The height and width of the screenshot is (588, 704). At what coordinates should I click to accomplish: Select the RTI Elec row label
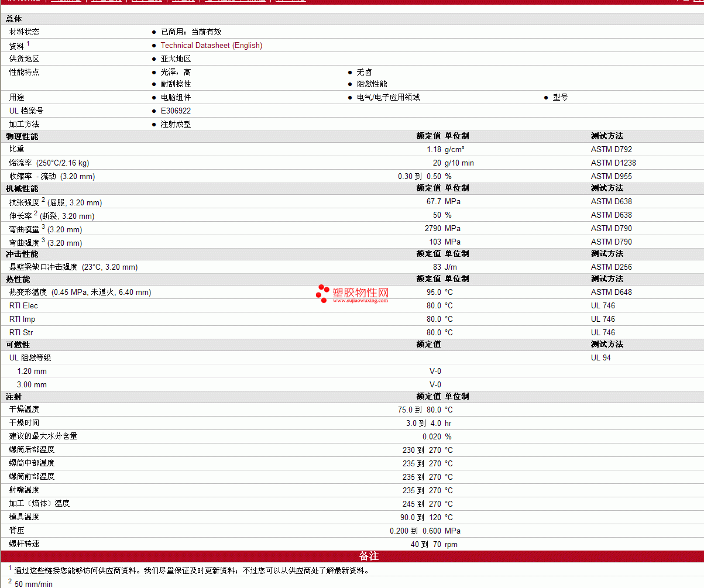click(23, 306)
